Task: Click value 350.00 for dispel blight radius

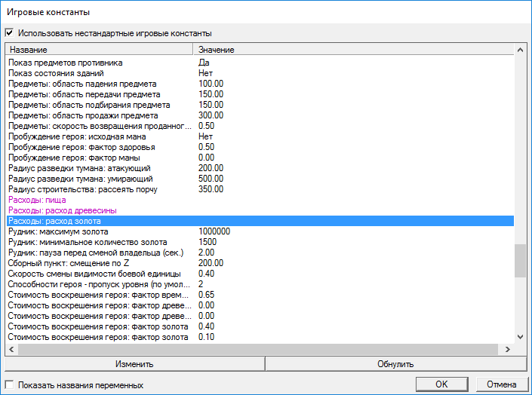Action: click(x=211, y=189)
